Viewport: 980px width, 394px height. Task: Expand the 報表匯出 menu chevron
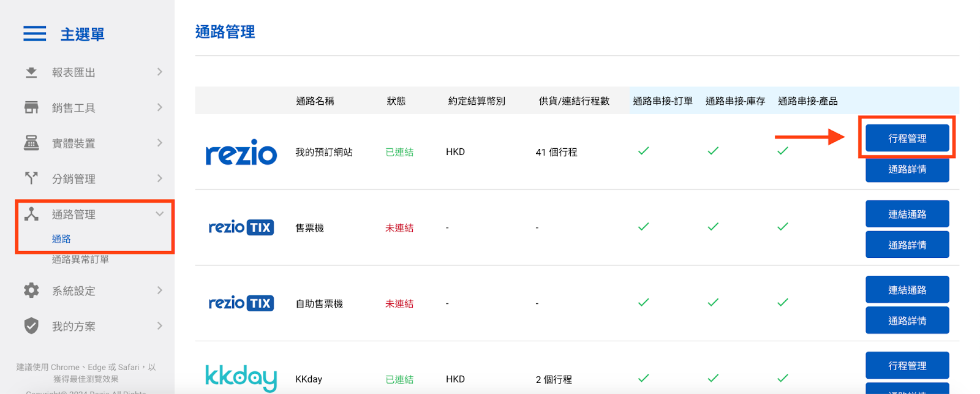coord(160,72)
